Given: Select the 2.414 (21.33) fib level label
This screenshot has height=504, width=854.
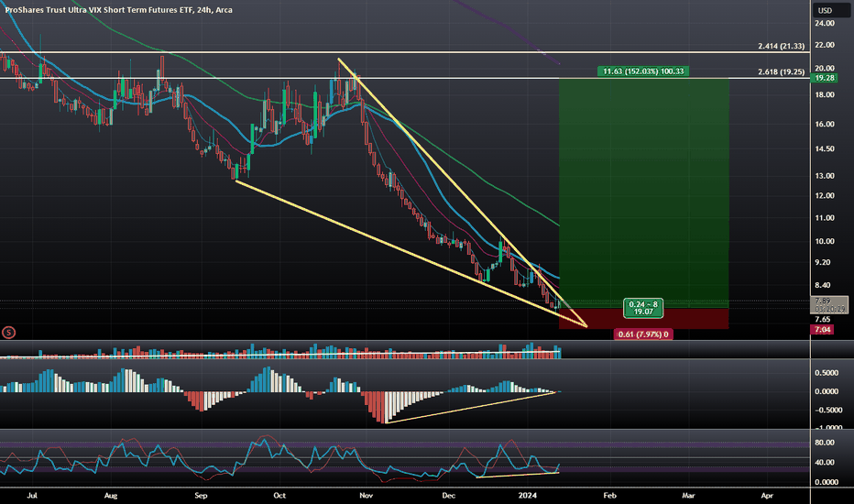Looking at the screenshot, I should (781, 47).
